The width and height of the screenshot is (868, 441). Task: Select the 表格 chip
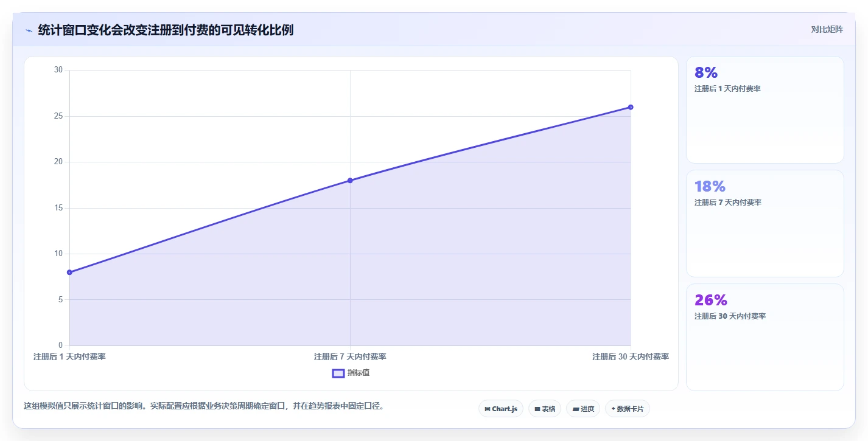point(545,409)
